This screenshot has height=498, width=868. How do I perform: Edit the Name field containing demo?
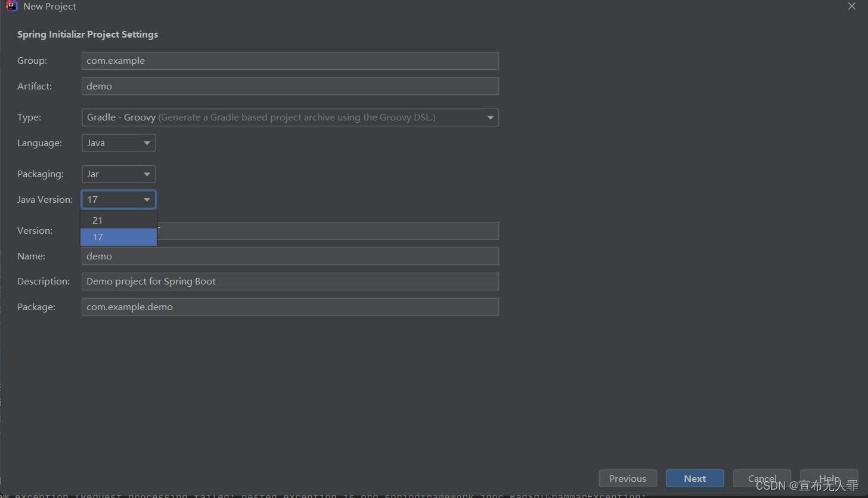pos(290,256)
